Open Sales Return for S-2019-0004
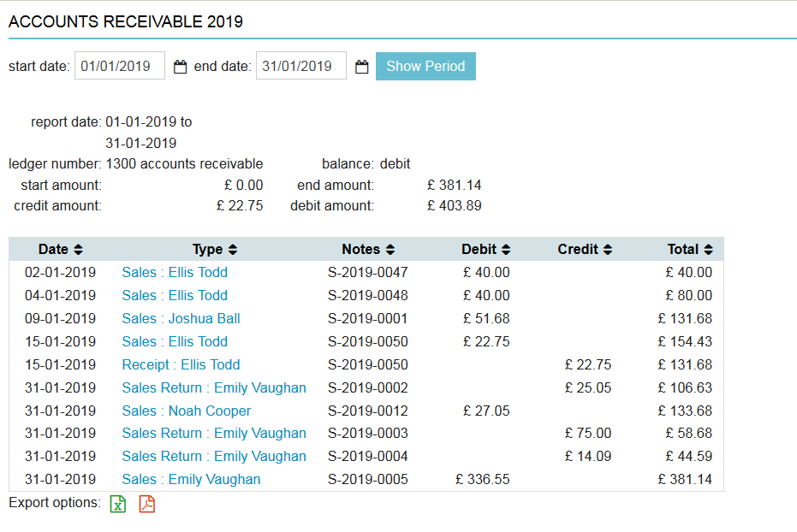This screenshot has width=797, height=532. click(213, 456)
